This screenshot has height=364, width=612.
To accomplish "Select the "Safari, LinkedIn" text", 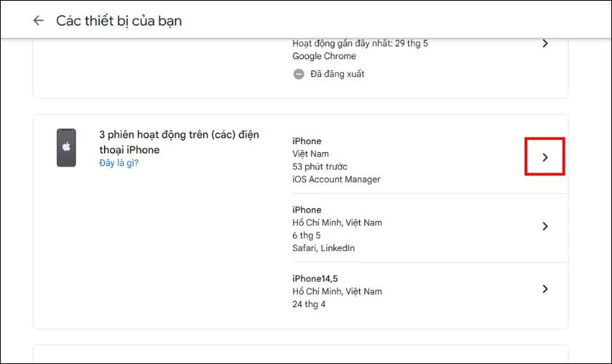I will pos(323,248).
